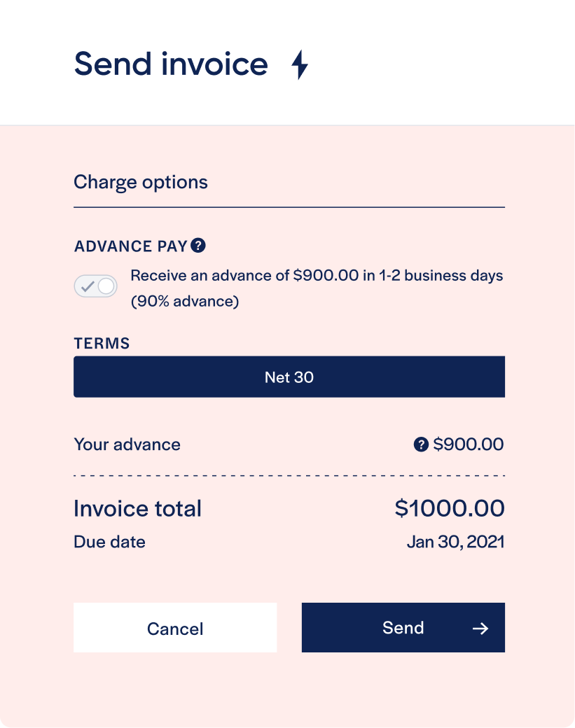The height and width of the screenshot is (728, 575).
Task: Click the Your advance row label
Action: (x=127, y=444)
